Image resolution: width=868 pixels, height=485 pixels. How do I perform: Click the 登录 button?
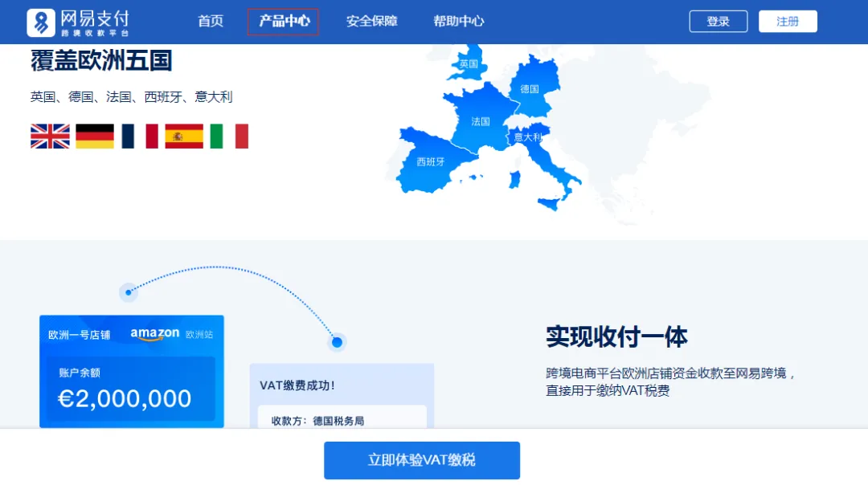718,22
